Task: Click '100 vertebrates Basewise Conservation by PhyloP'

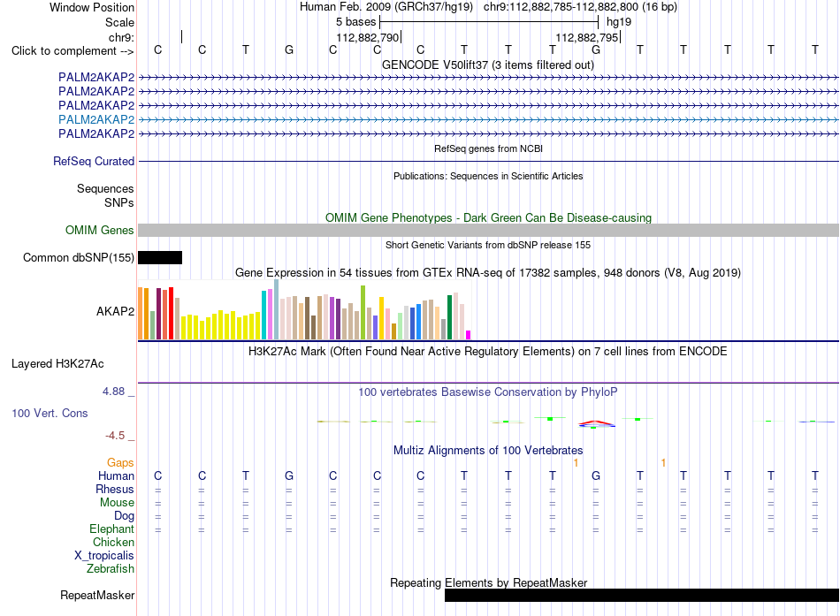Action: (x=488, y=392)
